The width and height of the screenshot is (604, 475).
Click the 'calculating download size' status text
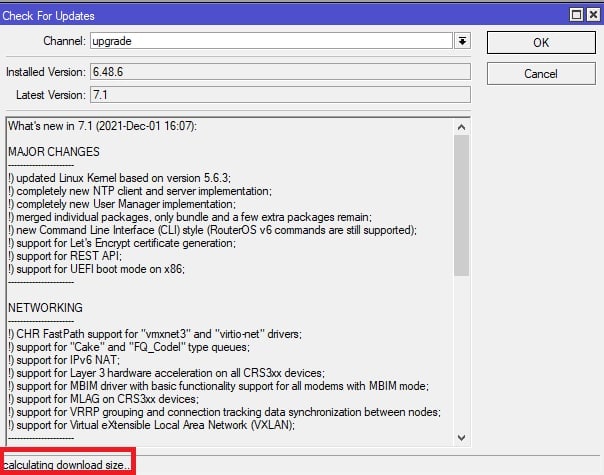[x=66, y=465]
